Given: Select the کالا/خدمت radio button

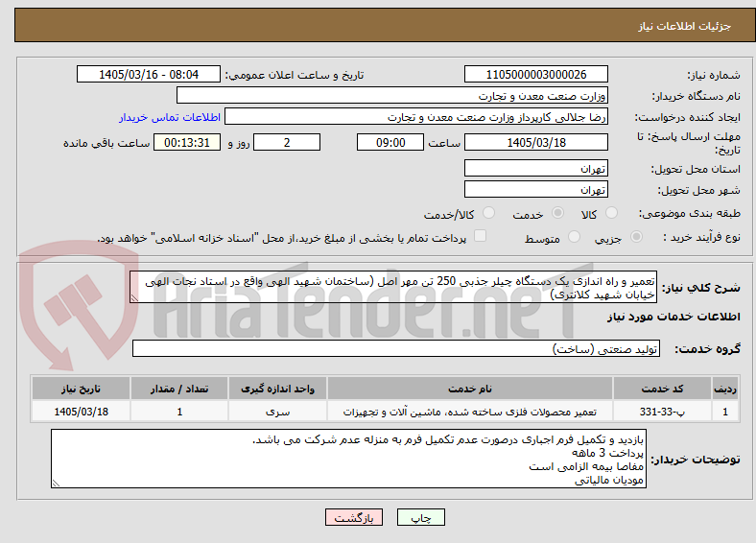Looking at the screenshot, I should point(489,213).
